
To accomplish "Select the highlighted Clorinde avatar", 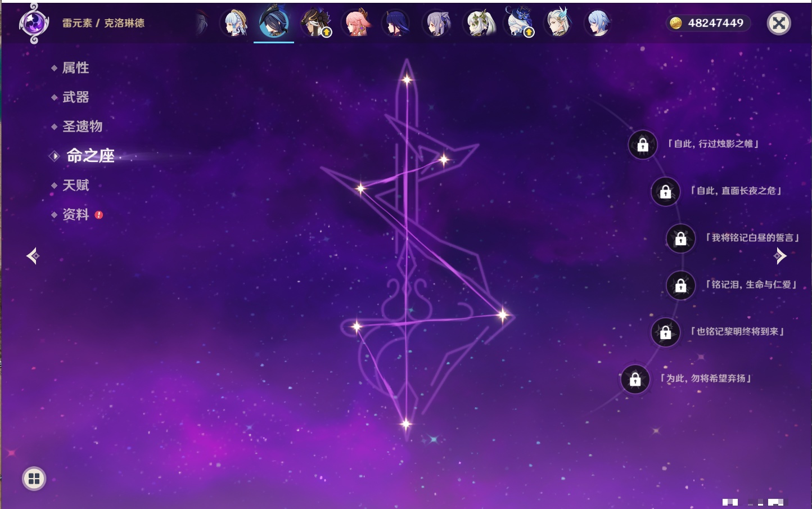I will 274,22.
